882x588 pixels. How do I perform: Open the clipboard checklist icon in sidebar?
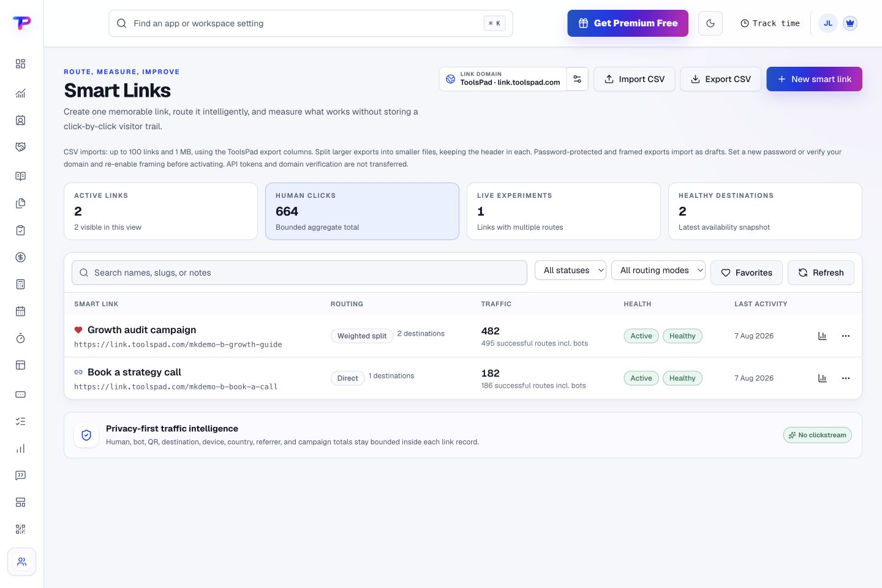pos(20,230)
